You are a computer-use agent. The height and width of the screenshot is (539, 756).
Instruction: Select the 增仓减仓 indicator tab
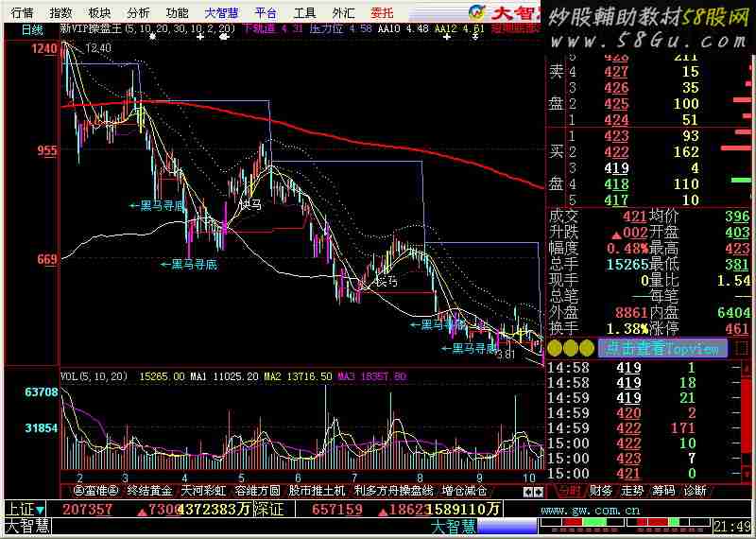point(464,491)
